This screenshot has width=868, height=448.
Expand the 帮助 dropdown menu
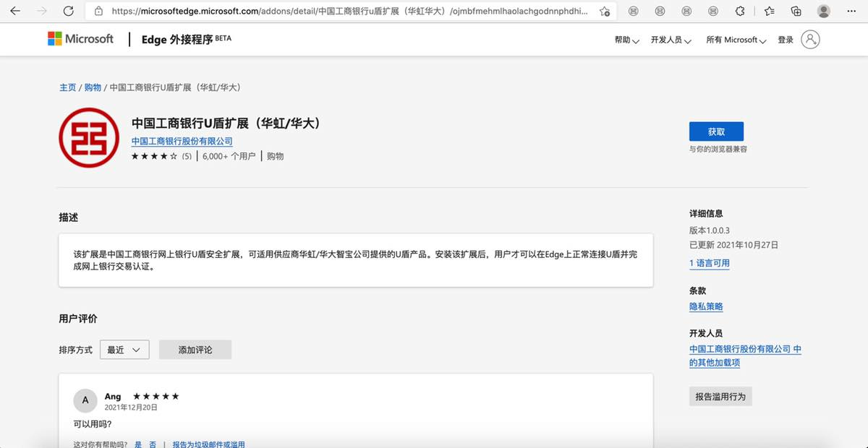click(626, 40)
